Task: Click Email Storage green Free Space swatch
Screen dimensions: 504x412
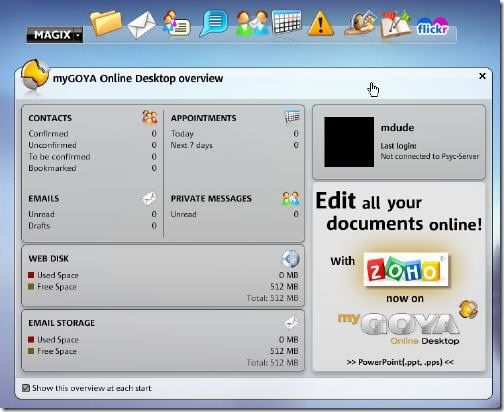Action: [x=31, y=351]
